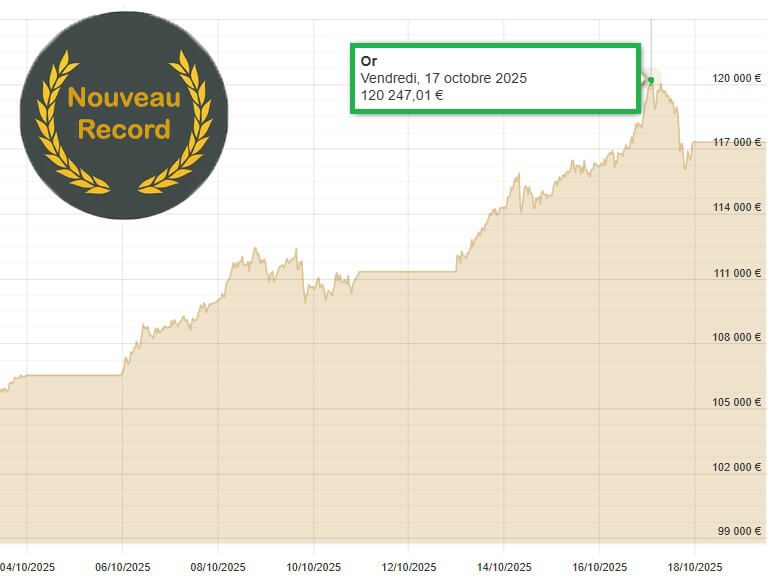Click the green peak marker on the chart
777x583 pixels.
pos(651,80)
